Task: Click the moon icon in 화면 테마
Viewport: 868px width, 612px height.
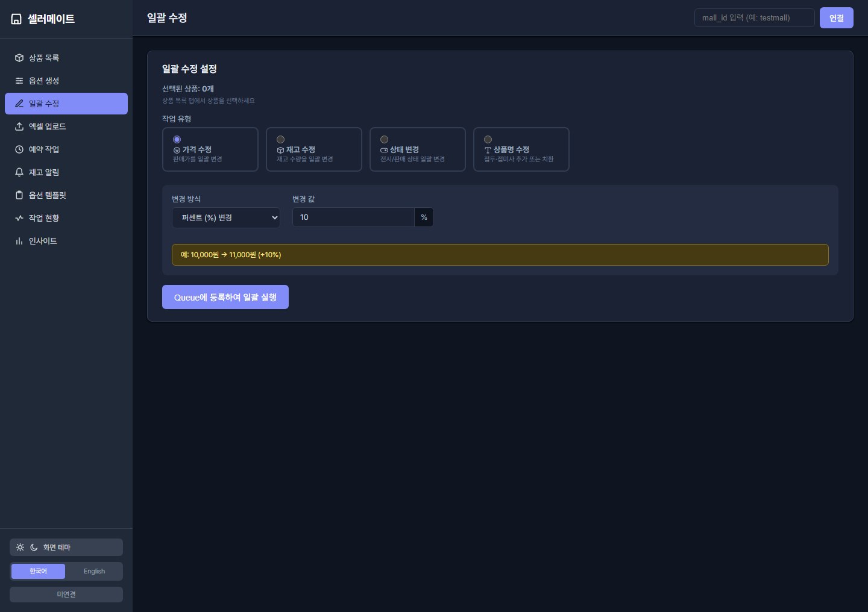Action: pyautogui.click(x=34, y=548)
